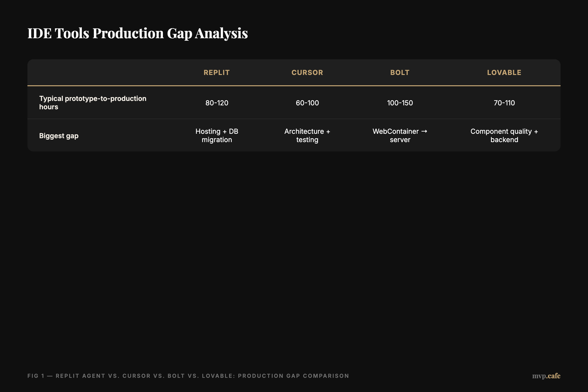Screen dimensions: 588x392
Task: Click the arrow symbol in WebContainer cell
Action: tap(424, 131)
